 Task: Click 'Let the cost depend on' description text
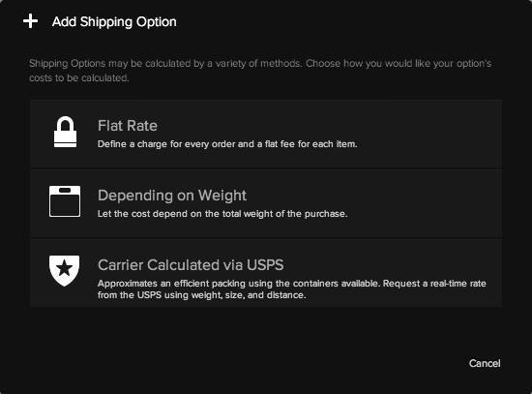[222, 214]
